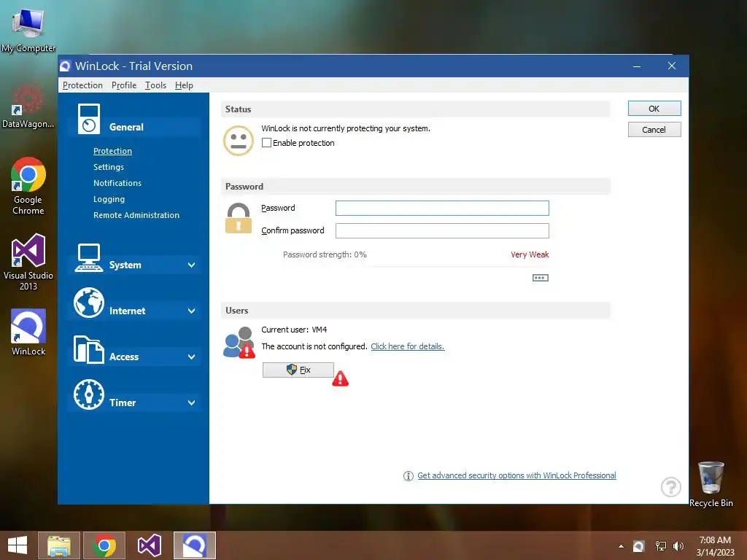Screen dimensions: 747x560
Task: Click the taskbar clock and date
Action: coord(715,546)
